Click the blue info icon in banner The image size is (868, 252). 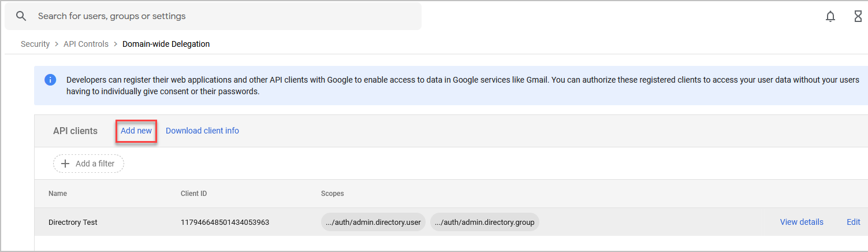click(50, 80)
